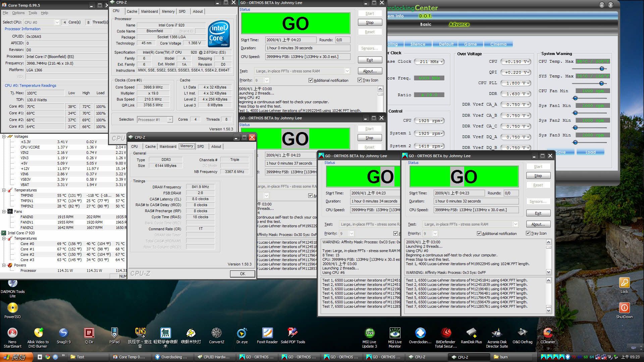Launch Acronis Disk Director Suite icon
This screenshot has width=644, height=362.
497,338
